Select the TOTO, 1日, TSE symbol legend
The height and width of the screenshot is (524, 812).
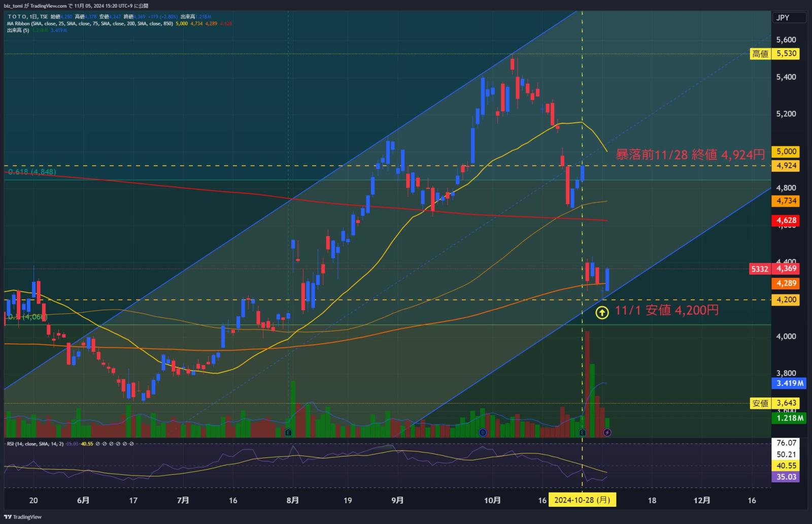27,17
